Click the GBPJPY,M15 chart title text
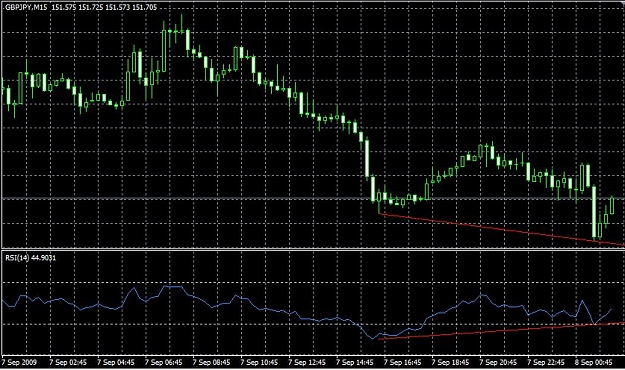This screenshot has height=370, width=625. 26,7
